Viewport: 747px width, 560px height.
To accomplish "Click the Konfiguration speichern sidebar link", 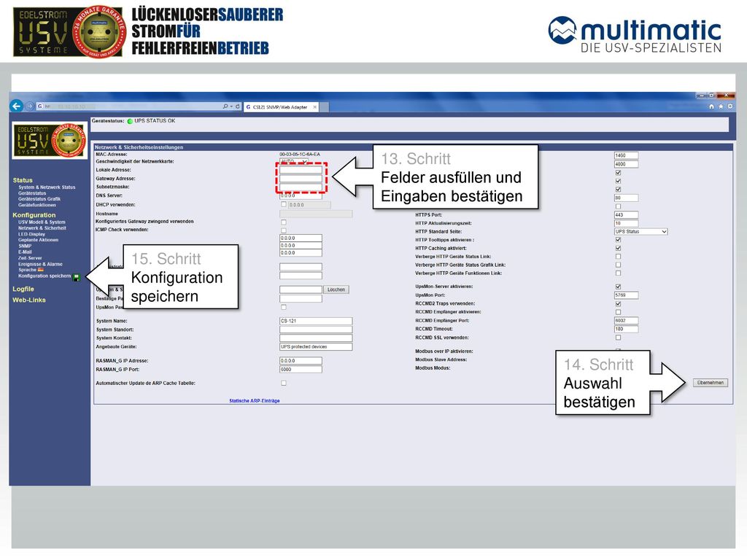I will click(x=44, y=276).
